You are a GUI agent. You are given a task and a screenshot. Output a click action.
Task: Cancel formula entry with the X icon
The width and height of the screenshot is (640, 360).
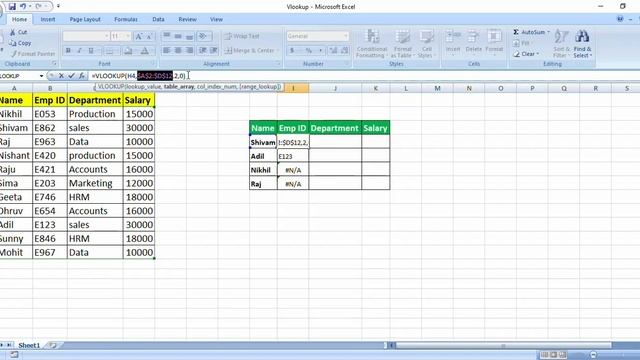[x=61, y=76]
